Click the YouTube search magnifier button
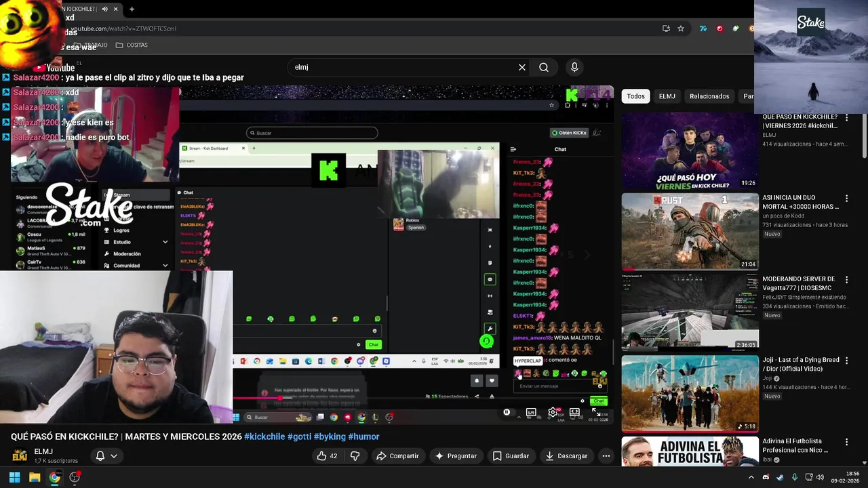The width and height of the screenshot is (868, 488). pos(544,67)
